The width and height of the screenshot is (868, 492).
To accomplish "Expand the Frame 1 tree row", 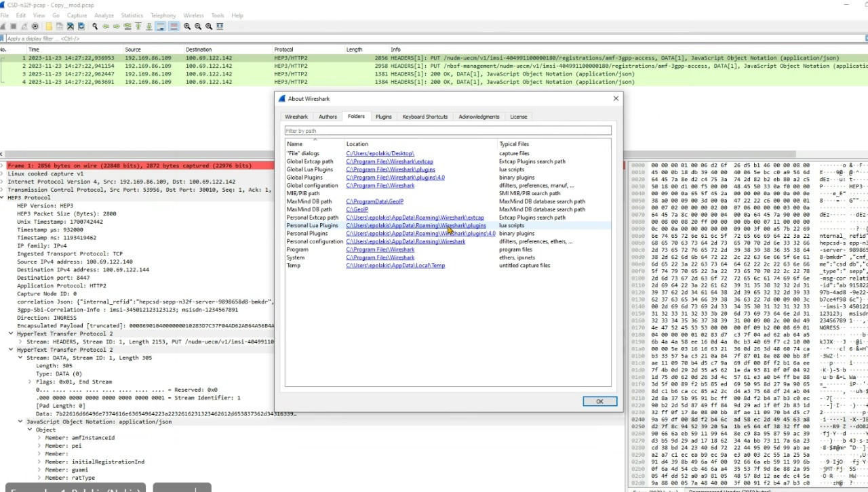I will [x=3, y=165].
